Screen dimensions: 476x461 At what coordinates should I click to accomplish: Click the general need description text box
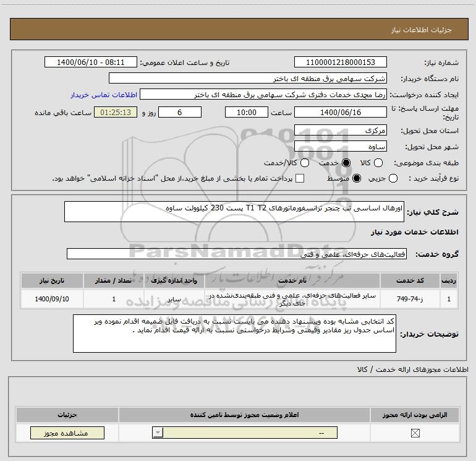[x=234, y=212]
